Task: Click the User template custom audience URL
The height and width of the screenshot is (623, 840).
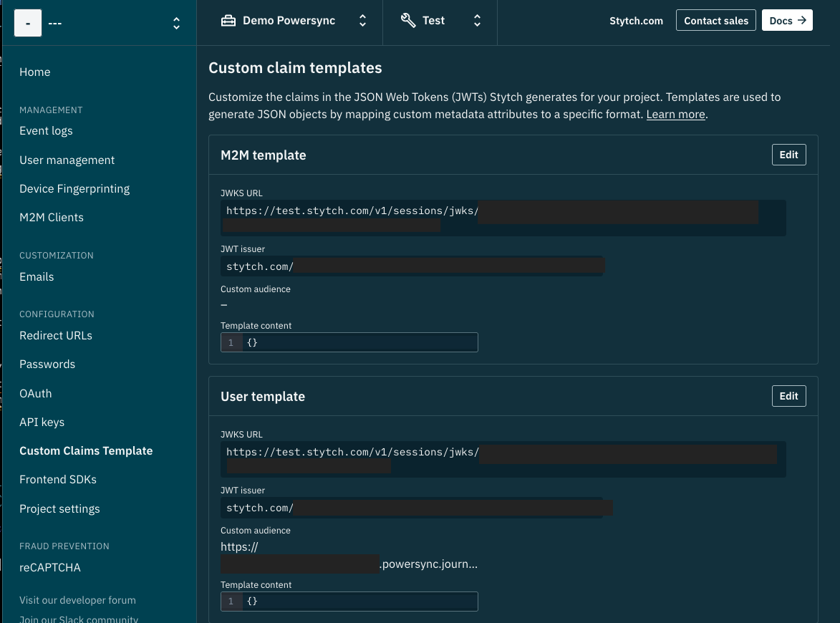Action: 349,556
